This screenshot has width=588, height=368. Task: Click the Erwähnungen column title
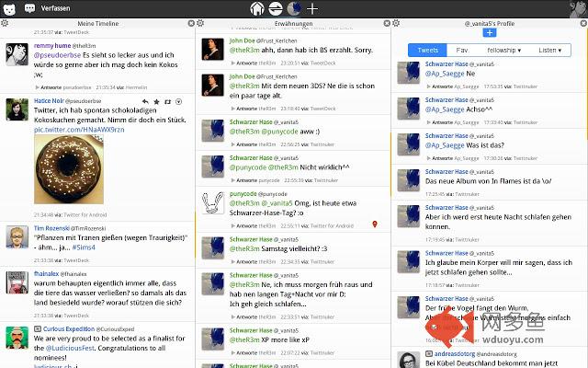click(x=294, y=23)
